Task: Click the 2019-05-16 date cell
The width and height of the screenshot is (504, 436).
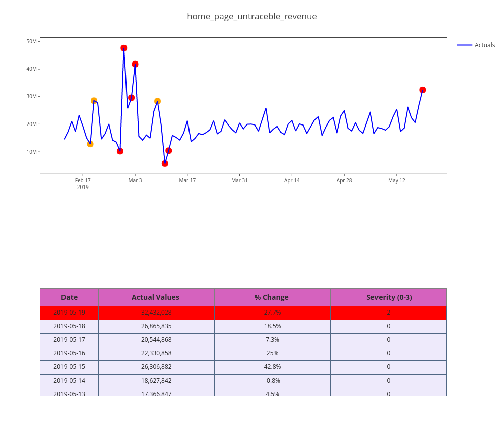Action: tap(69, 353)
